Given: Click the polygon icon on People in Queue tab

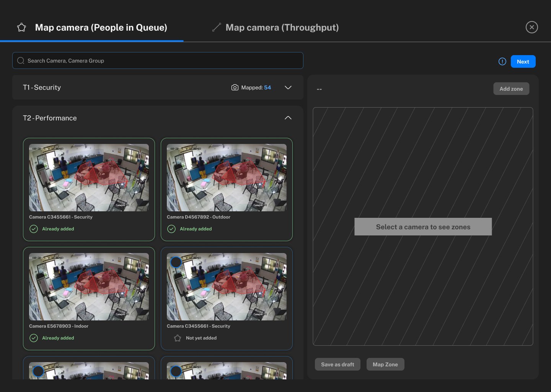Looking at the screenshot, I should coord(21,28).
